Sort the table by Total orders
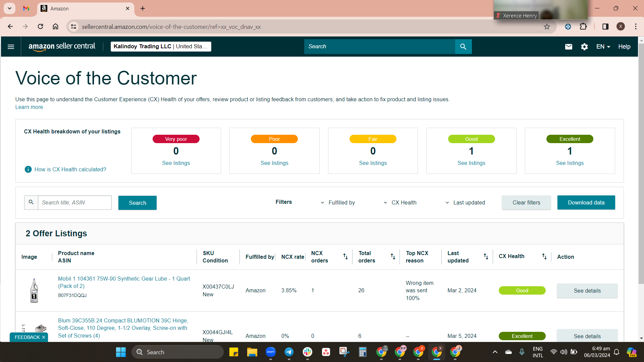Screen dimensions: 644x362 [x=393, y=256]
